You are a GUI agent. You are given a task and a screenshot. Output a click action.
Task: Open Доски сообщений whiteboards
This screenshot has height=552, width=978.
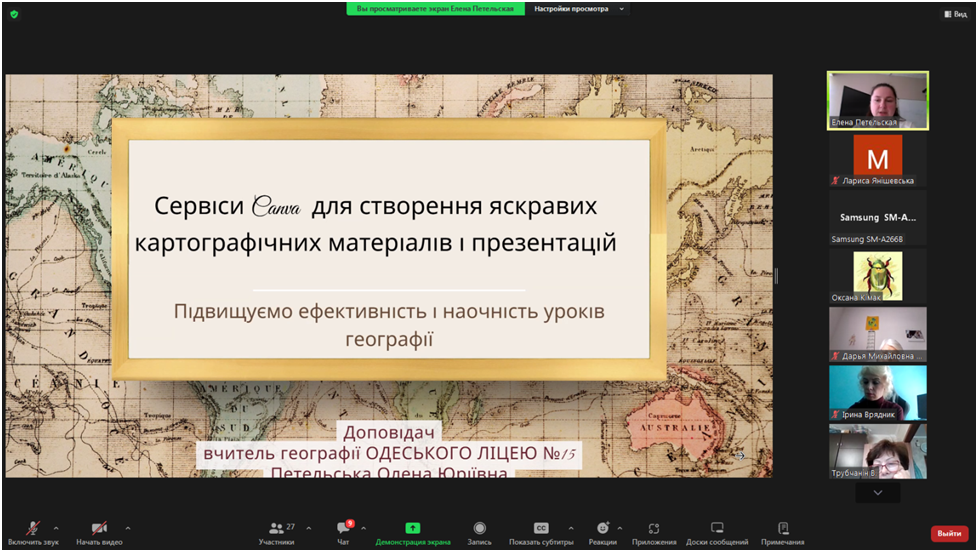(x=717, y=529)
